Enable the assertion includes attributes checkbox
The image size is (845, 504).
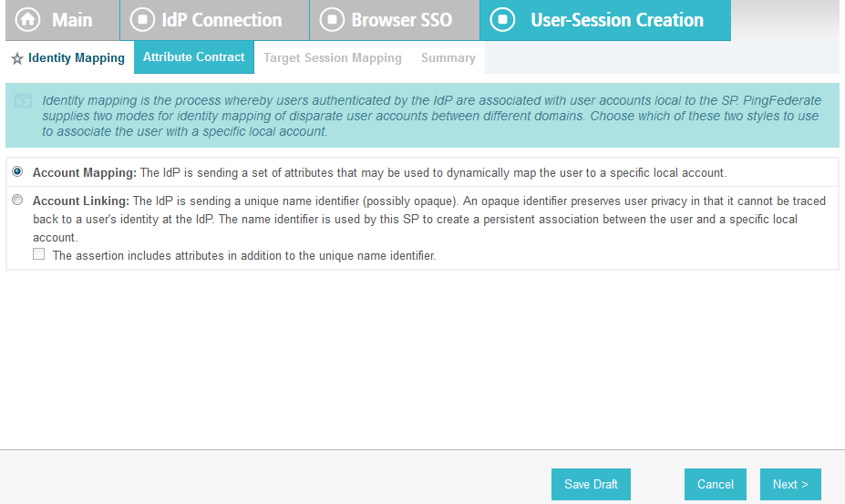[x=38, y=255]
